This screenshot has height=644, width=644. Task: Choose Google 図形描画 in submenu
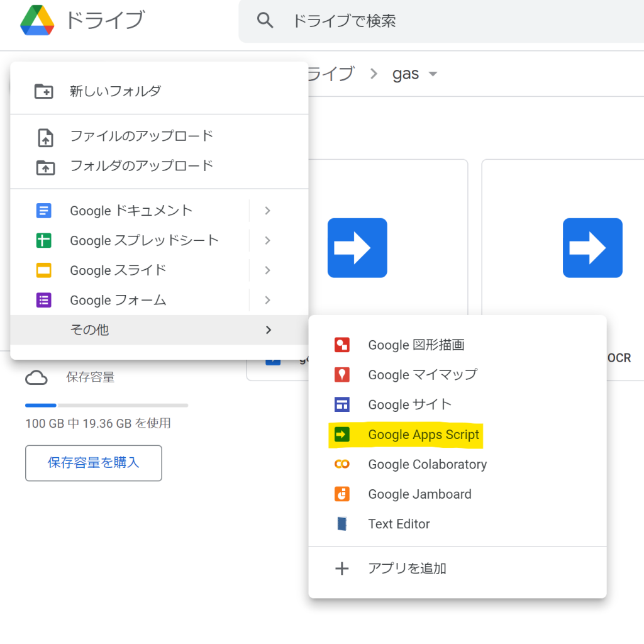[458, 345]
